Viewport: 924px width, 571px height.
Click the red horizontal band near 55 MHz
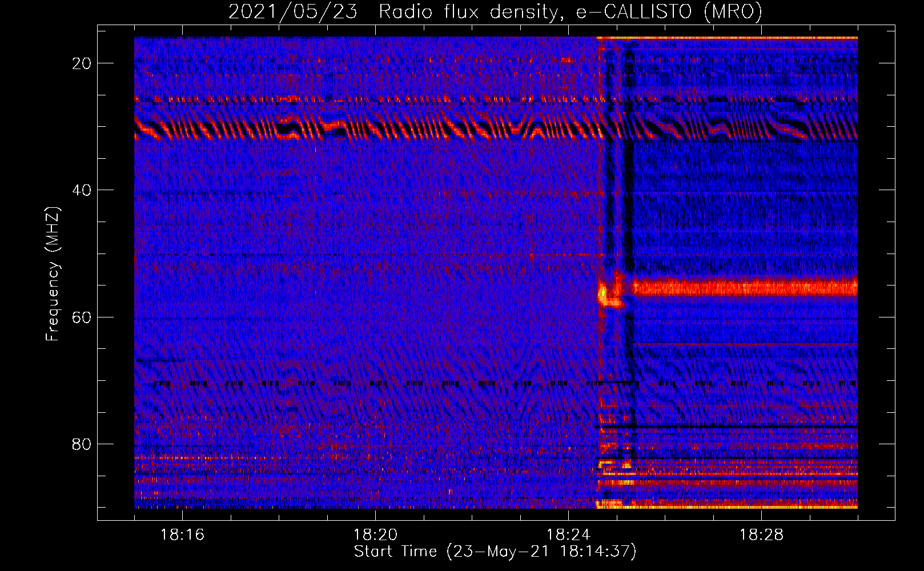click(744, 287)
